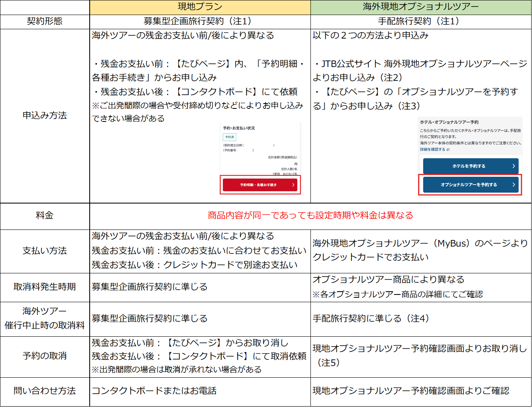
Task: Select the 現地プラン column header
Action: (x=200, y=7)
